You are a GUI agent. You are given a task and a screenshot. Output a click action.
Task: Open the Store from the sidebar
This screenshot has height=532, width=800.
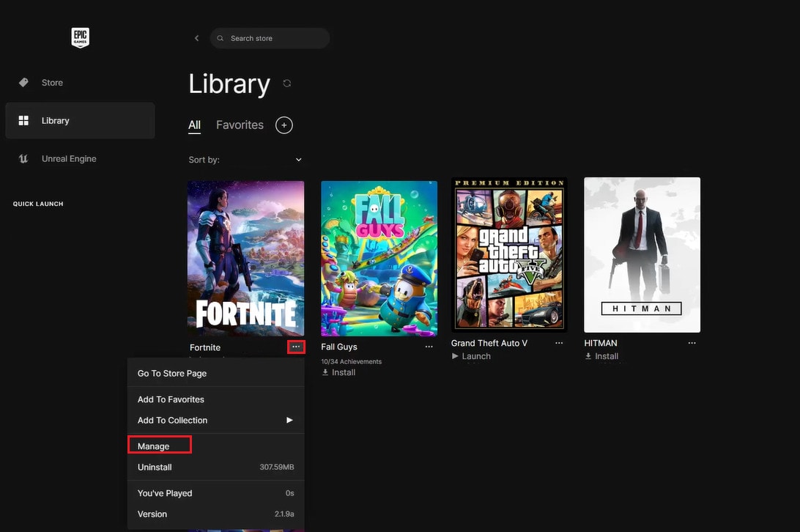(51, 82)
